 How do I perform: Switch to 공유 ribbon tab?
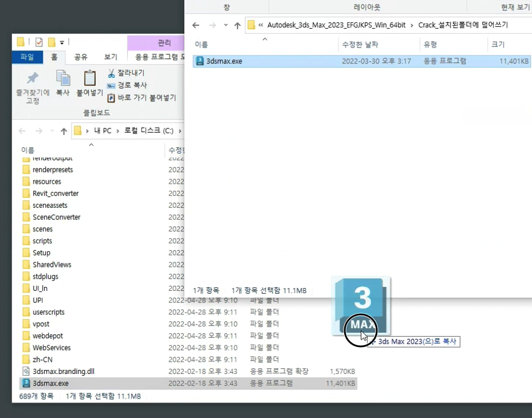[81, 57]
